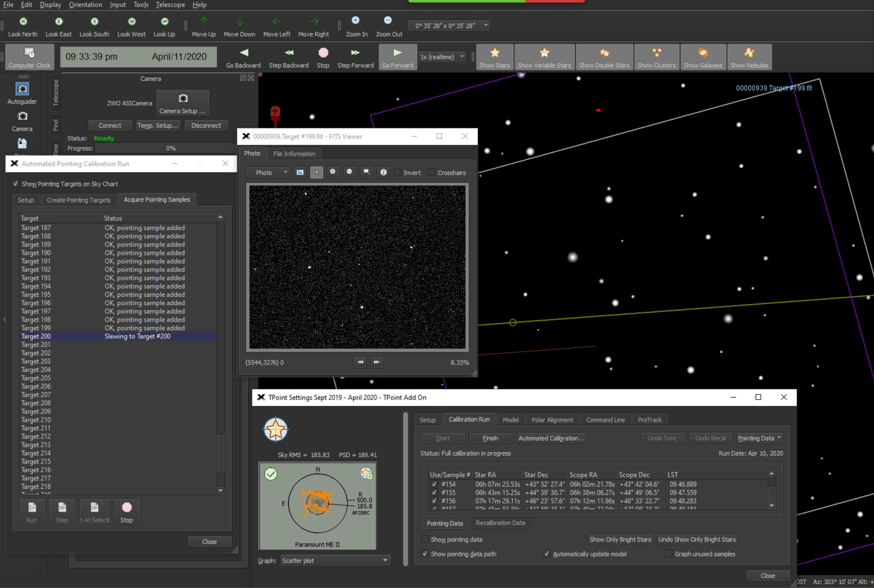
Task: Select the Look North icon
Action: (23, 21)
